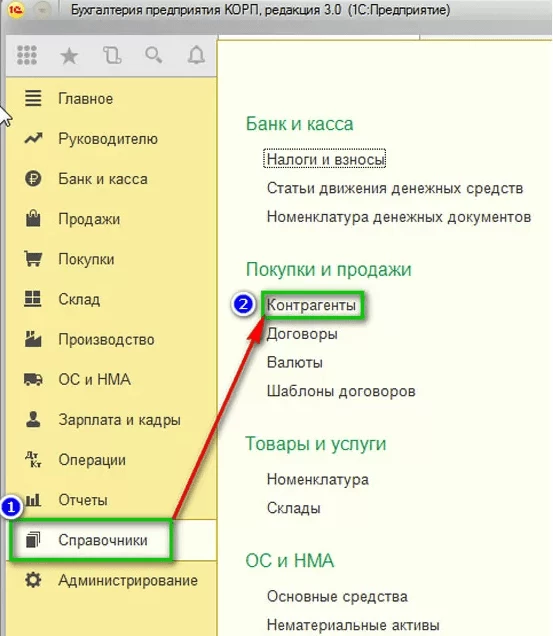Open Основные средства link

click(x=337, y=597)
